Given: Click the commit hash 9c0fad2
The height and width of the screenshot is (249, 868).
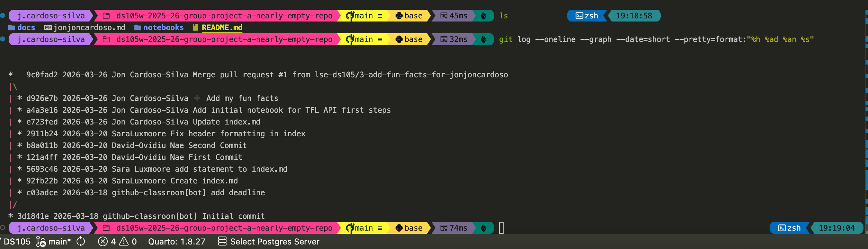Looking at the screenshot, I should (x=42, y=75).
